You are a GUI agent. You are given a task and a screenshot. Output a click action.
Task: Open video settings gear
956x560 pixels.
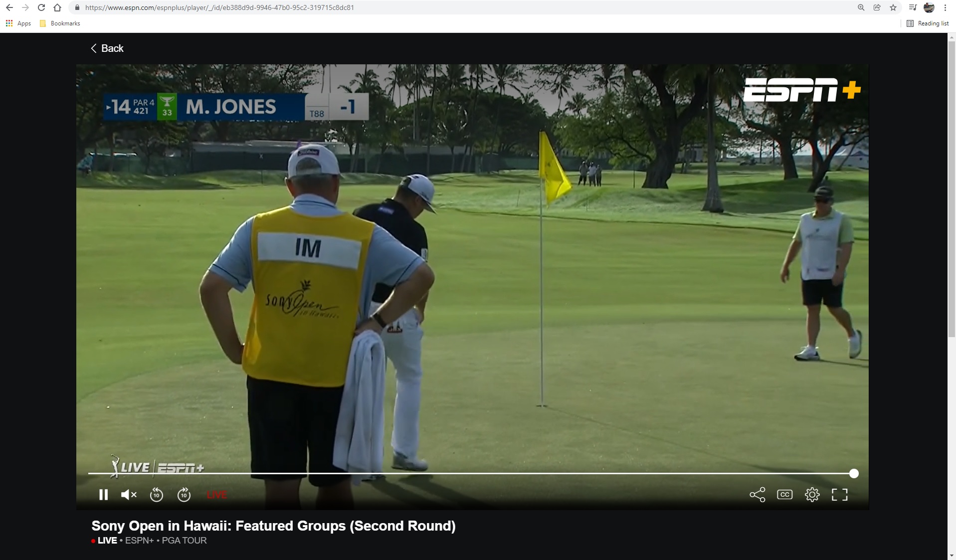tap(812, 495)
